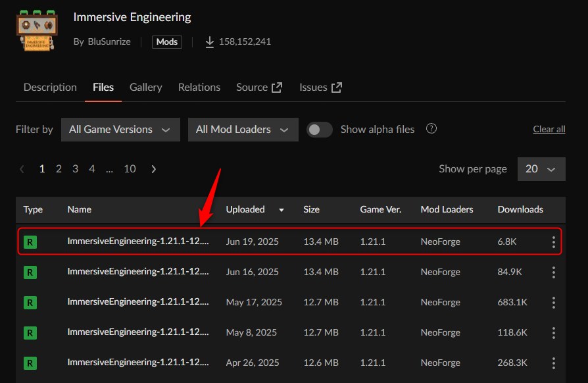Open the file uploaded Apr 26, 2025
The width and height of the screenshot is (588, 383).
(138, 363)
